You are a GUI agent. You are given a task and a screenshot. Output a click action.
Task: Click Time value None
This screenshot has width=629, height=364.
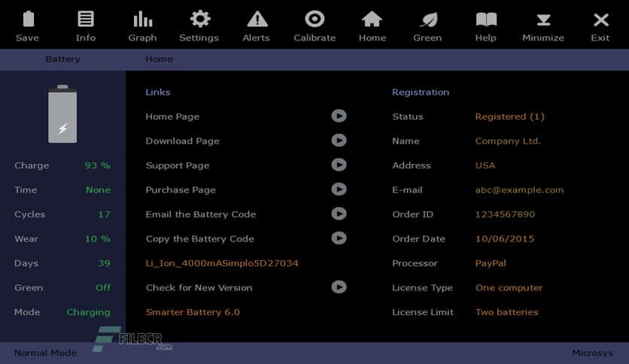[99, 190]
